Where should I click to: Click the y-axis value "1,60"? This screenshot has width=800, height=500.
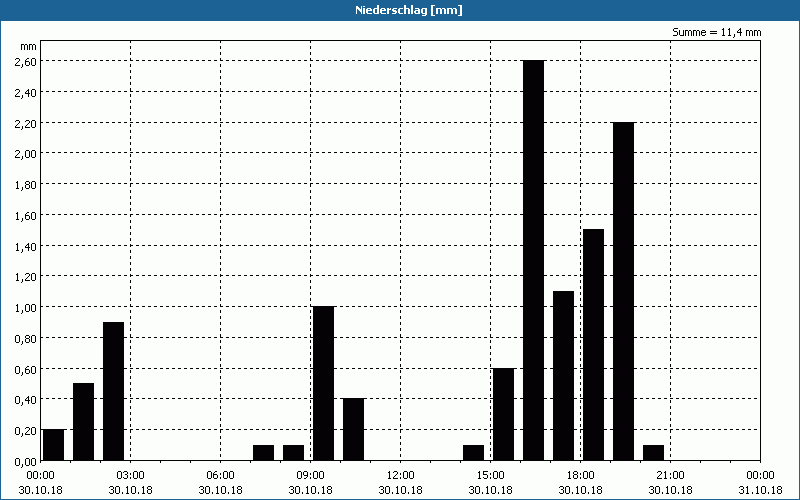(26, 215)
